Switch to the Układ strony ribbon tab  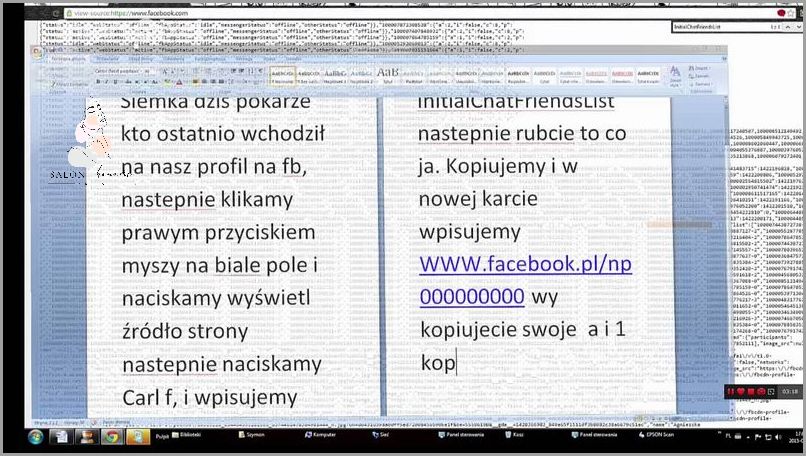[x=140, y=59]
